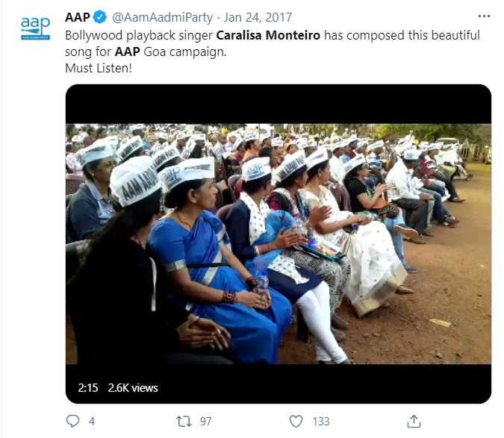The image size is (504, 438).
Task: Play the embedded campaign video
Action: point(278,243)
